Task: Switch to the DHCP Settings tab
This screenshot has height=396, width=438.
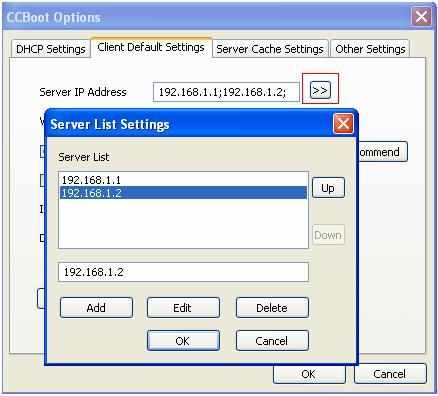Action: click(x=51, y=49)
